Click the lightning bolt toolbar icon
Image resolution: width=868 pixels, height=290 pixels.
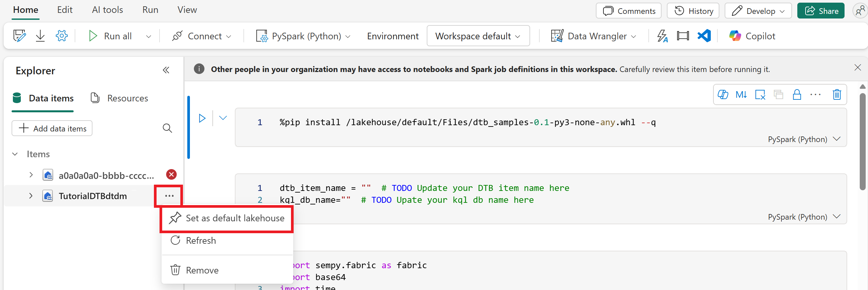(x=663, y=36)
